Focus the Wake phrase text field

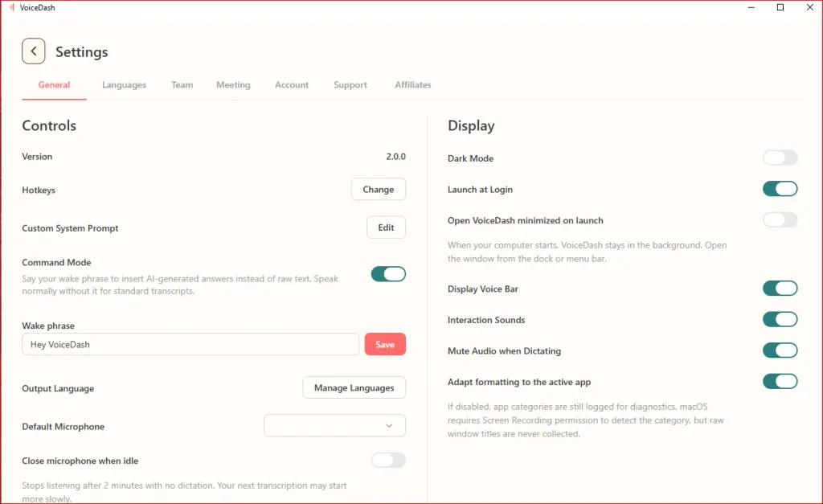point(190,344)
